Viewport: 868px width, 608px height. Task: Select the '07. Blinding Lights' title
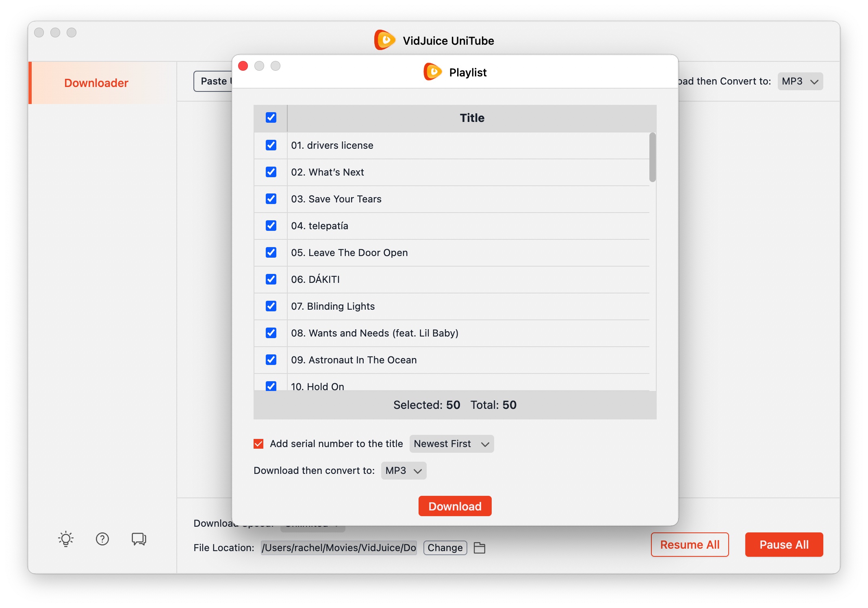(333, 306)
